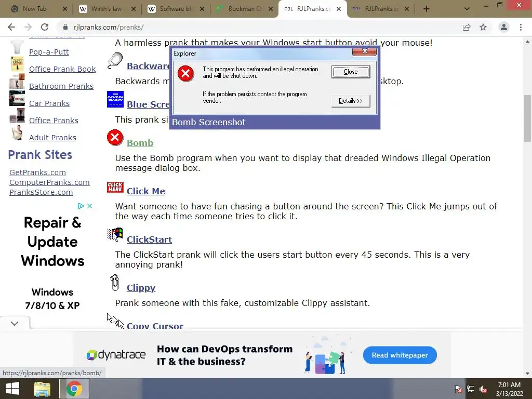
Task: Open the Clippy prank link
Action: pos(141,288)
